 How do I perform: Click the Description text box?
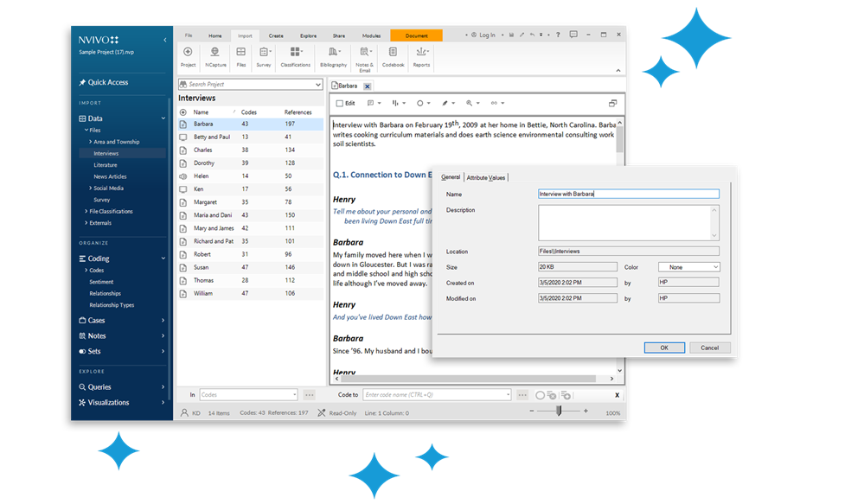click(628, 222)
